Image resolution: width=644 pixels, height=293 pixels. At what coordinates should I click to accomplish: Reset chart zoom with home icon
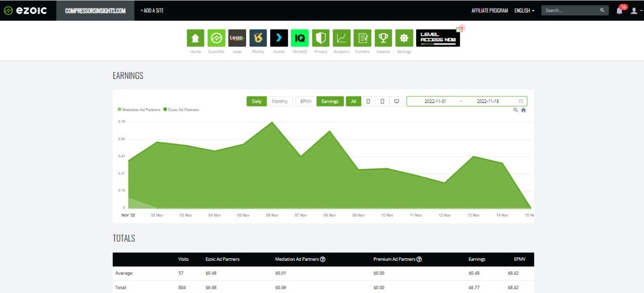(x=523, y=110)
